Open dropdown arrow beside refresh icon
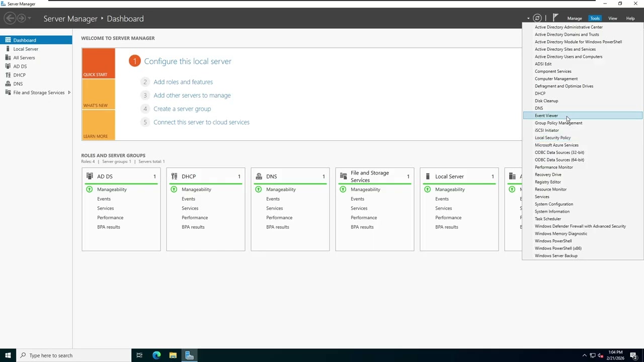Screen dimensions: 644x362 point(528,19)
